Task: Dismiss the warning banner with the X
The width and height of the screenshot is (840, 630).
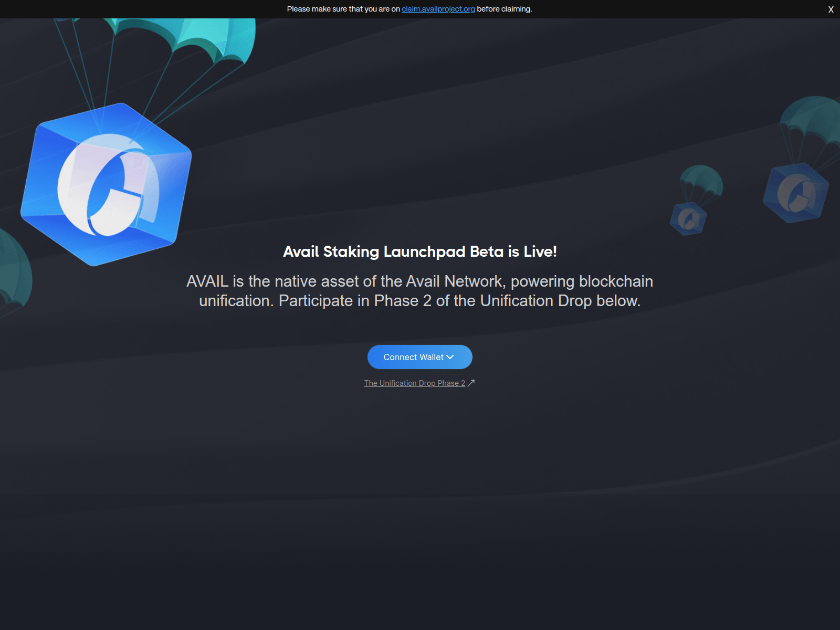Action: (x=831, y=9)
